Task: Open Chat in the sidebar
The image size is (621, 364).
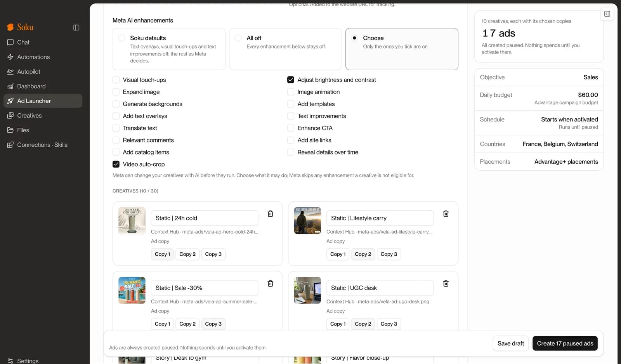Action: (43, 42)
